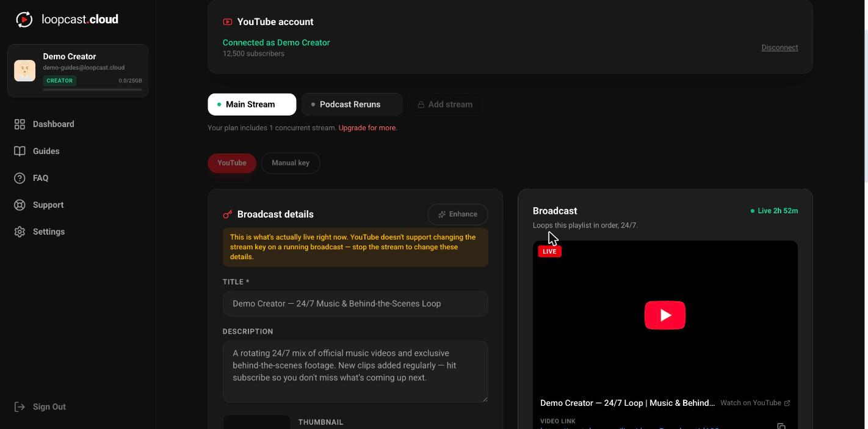This screenshot has height=429, width=868.
Task: Click the 'Your plan includes 1 concurrent stream.' text
Action: coord(272,128)
